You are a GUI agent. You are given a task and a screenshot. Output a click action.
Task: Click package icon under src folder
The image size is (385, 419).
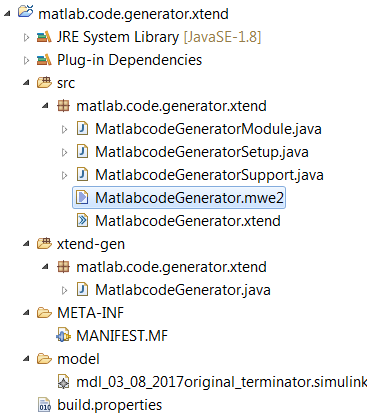pyautogui.click(x=63, y=106)
